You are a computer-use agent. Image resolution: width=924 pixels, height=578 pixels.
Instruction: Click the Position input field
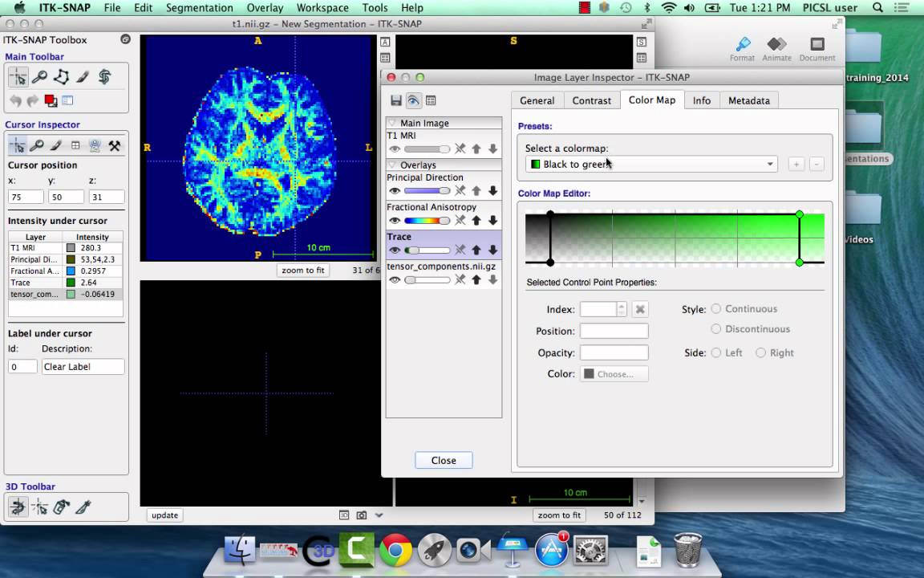tap(614, 331)
